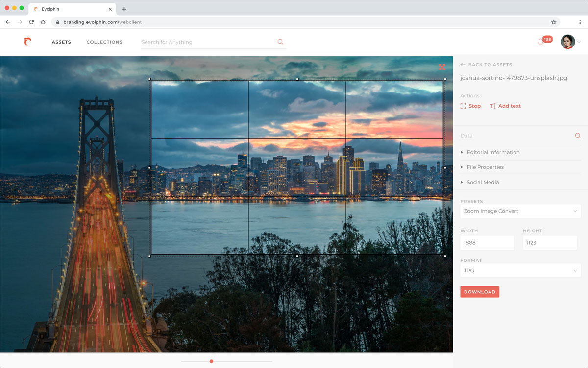Click the crop top-middle edge handle
The width and height of the screenshot is (588, 368).
pyautogui.click(x=297, y=79)
